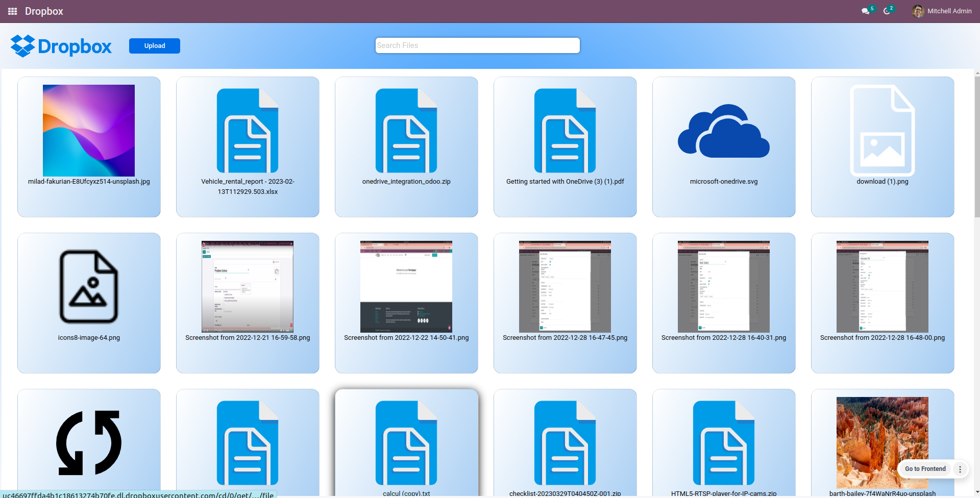Click the page's vertical scrollbar

click(977, 147)
